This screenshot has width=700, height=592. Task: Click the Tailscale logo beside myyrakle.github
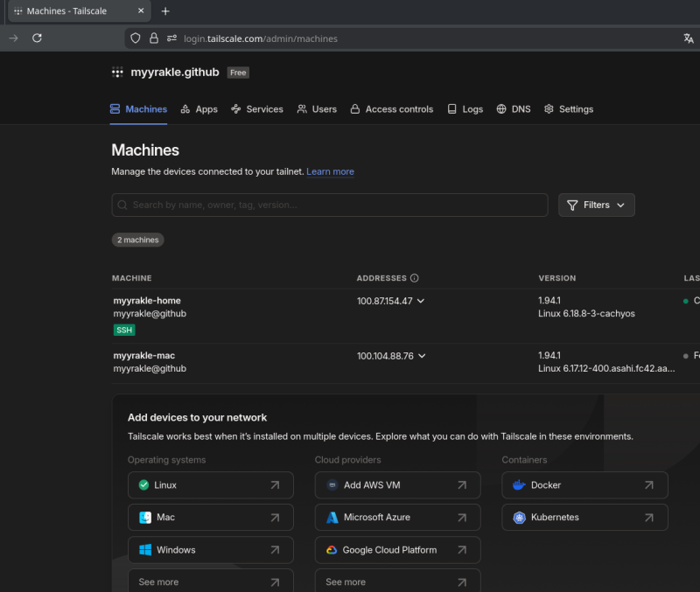click(117, 73)
